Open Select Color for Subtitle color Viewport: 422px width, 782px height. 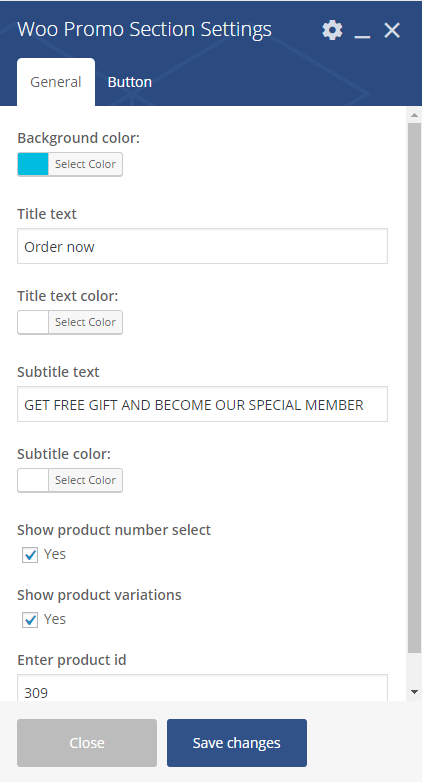coord(85,480)
